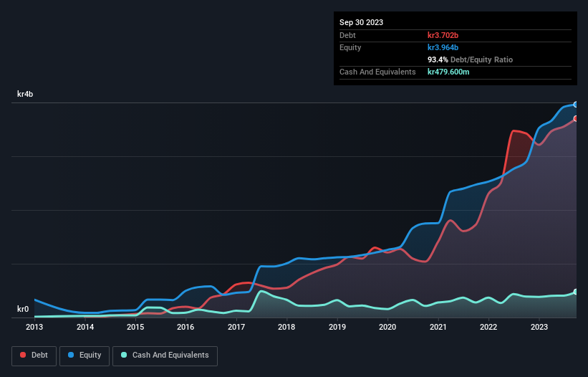Click the 2022 x-axis label
This screenshot has width=588, height=377.
click(x=488, y=327)
